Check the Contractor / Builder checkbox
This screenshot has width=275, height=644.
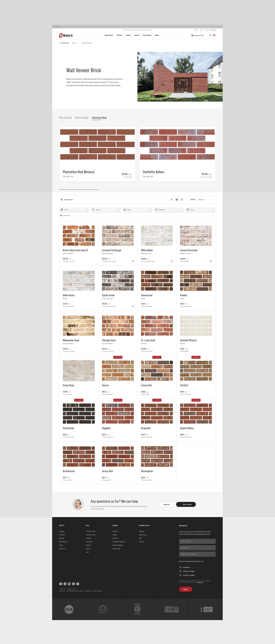pyautogui.click(x=180, y=575)
